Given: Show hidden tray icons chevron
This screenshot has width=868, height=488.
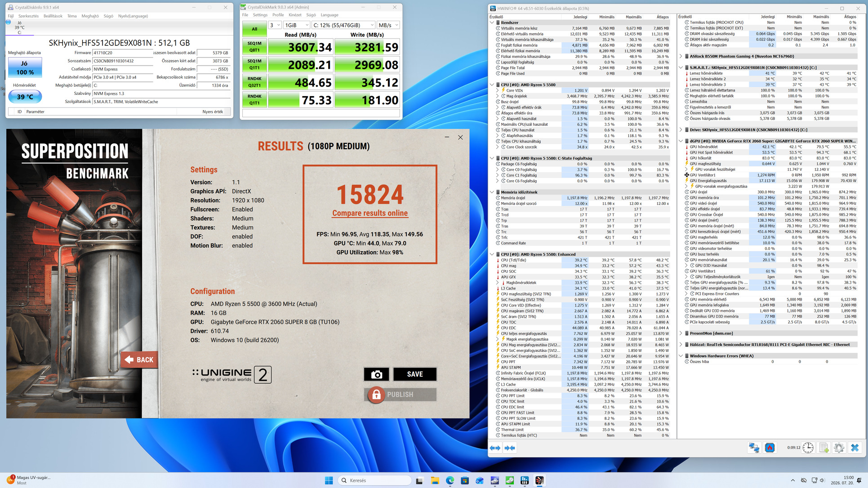Looking at the screenshot, I should coord(792,480).
